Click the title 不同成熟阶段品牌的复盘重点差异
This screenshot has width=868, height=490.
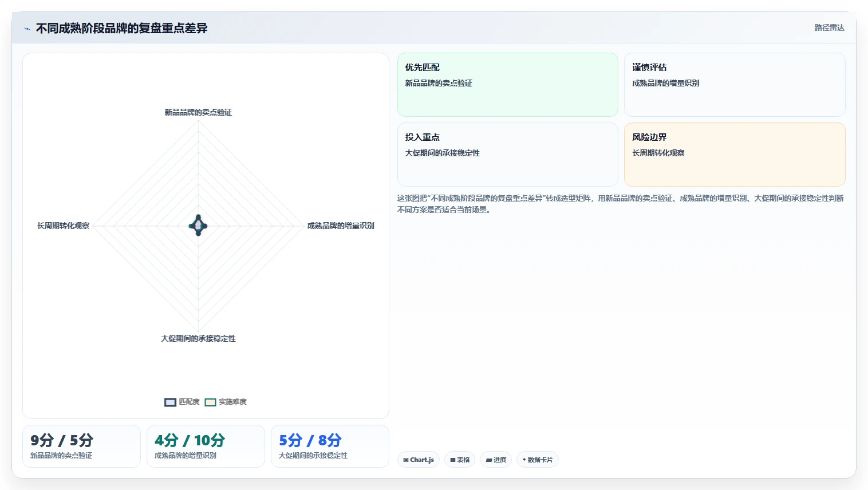121,28
